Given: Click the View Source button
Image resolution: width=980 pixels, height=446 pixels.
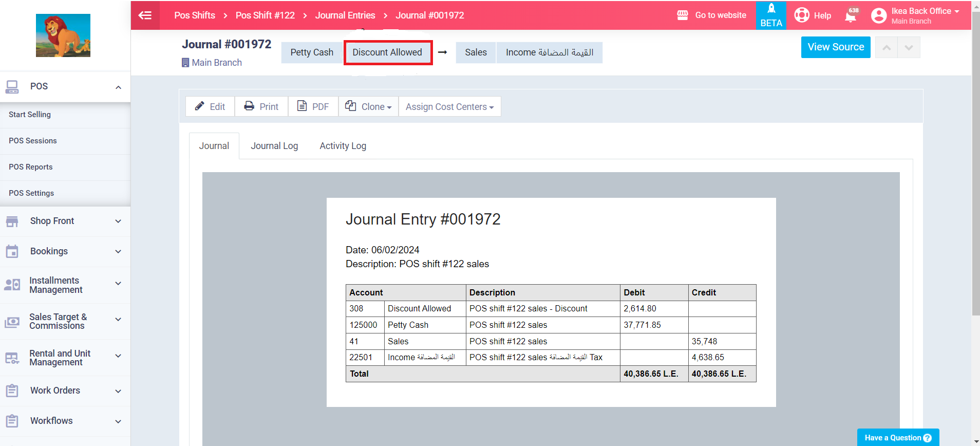Looking at the screenshot, I should click(835, 47).
